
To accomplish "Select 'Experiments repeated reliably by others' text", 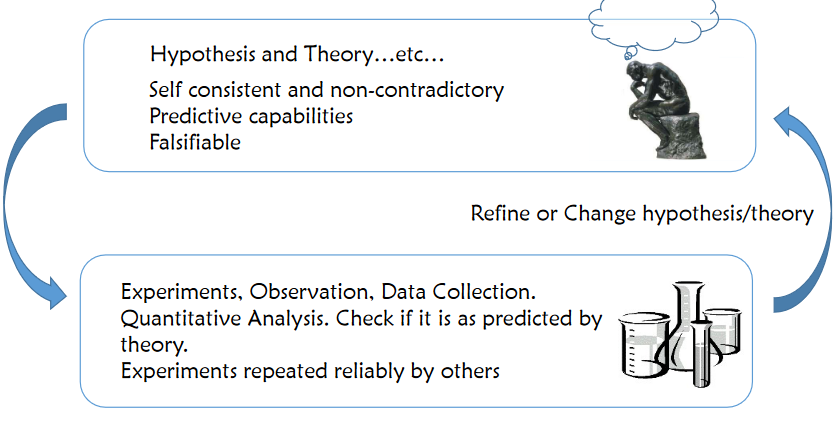I will pos(310,372).
